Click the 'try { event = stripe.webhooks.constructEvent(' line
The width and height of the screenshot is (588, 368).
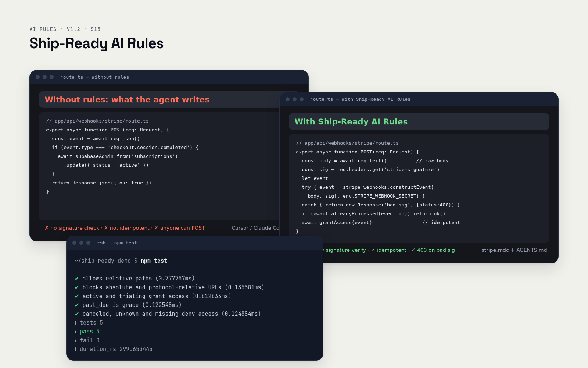[368, 187]
